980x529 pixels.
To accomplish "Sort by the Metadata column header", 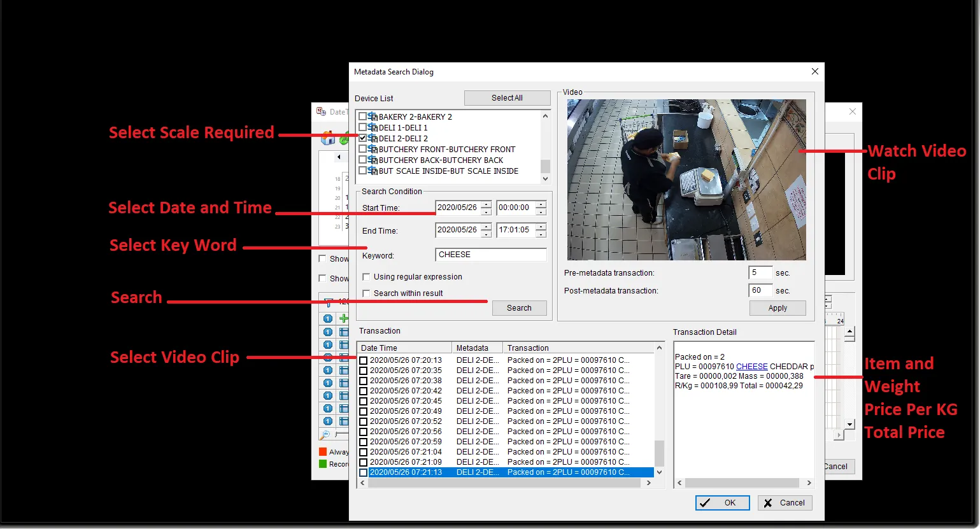I will [x=478, y=348].
